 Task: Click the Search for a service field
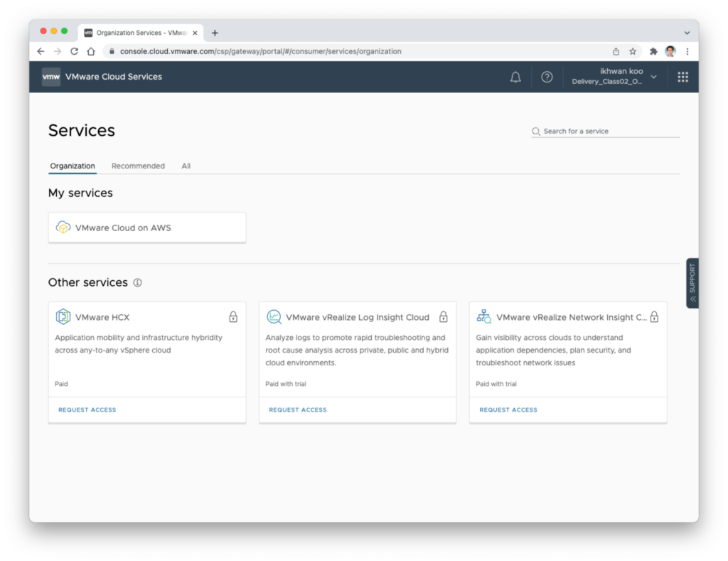pyautogui.click(x=608, y=132)
